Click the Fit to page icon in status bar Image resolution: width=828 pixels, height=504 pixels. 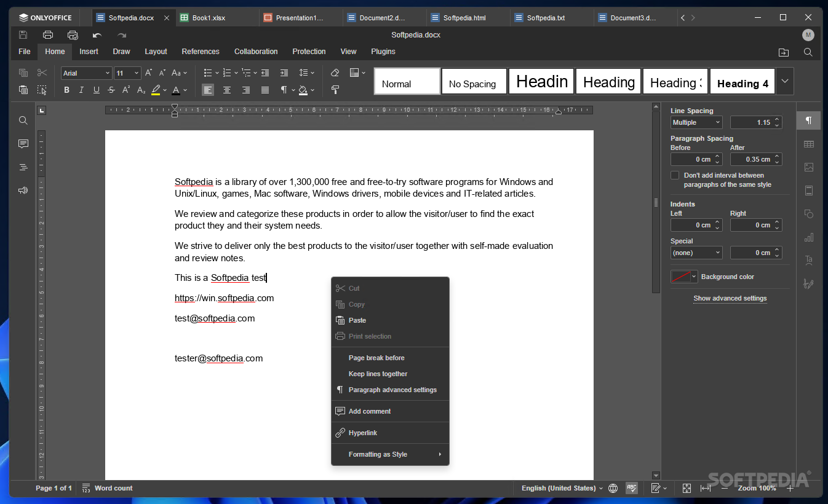tap(687, 488)
